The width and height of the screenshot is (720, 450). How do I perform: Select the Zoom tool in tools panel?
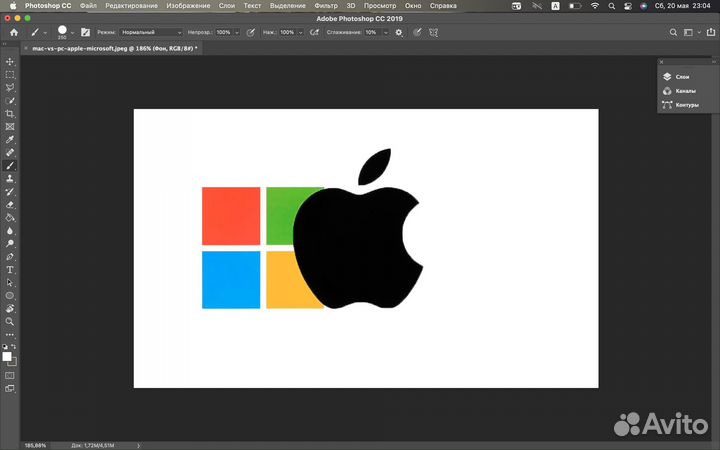pos(10,321)
